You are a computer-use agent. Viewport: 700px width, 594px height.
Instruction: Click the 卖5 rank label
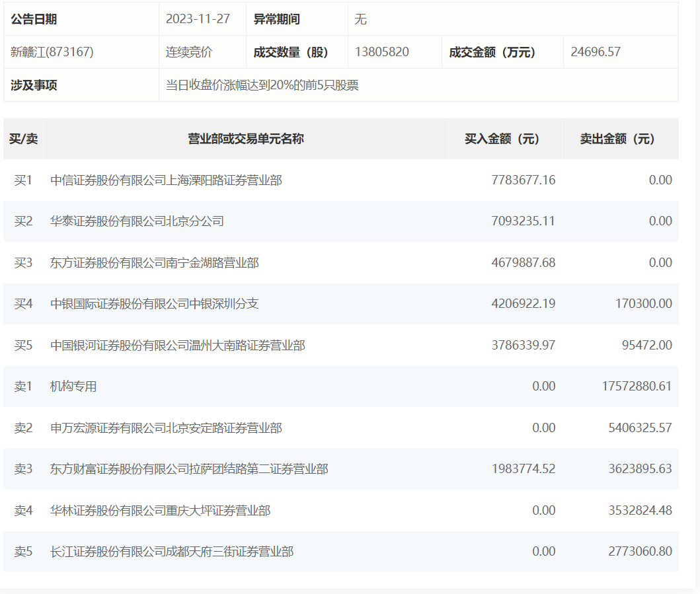23,551
